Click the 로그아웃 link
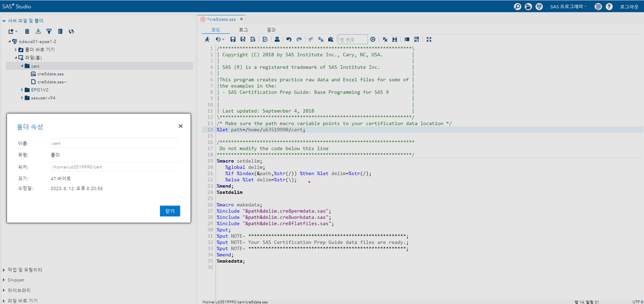Image resolution: width=644 pixels, height=304 pixels. [x=629, y=6]
